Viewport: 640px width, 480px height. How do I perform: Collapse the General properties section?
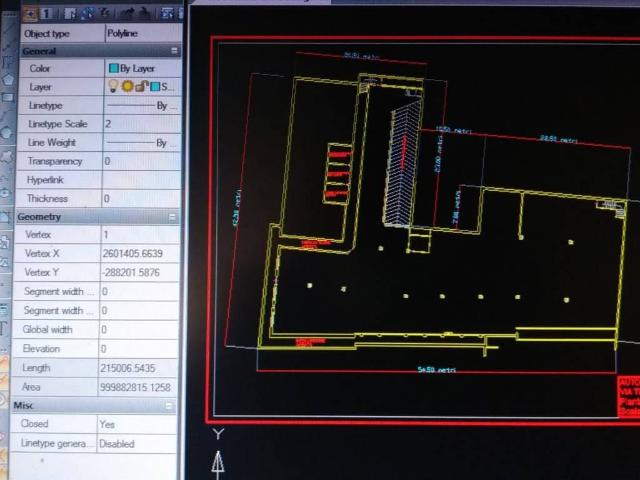(174, 51)
